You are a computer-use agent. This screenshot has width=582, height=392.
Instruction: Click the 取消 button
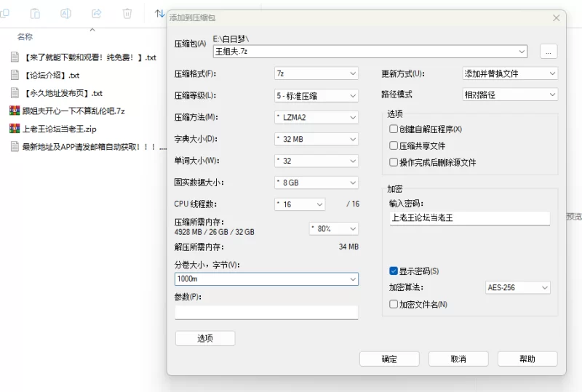point(458,359)
